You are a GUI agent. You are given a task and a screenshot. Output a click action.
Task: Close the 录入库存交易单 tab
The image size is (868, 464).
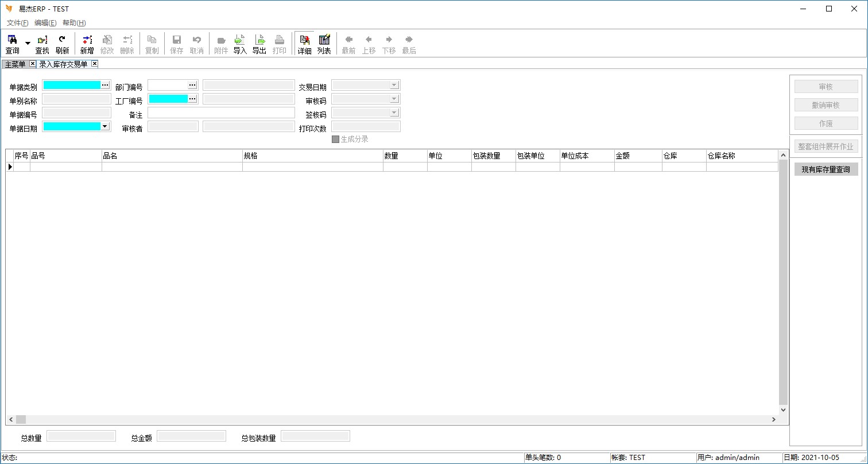pos(95,64)
